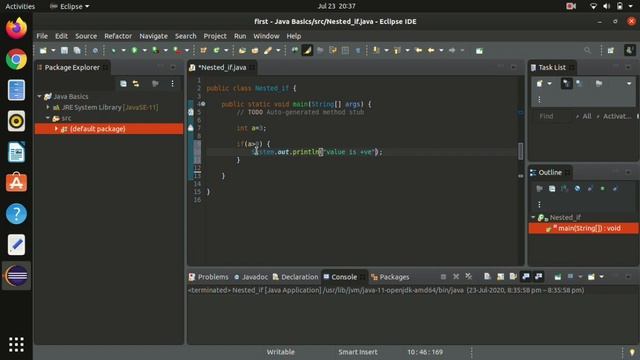Toggle Link with Editor in Package Explorer
The width and height of the screenshot is (640, 360).
(x=136, y=84)
